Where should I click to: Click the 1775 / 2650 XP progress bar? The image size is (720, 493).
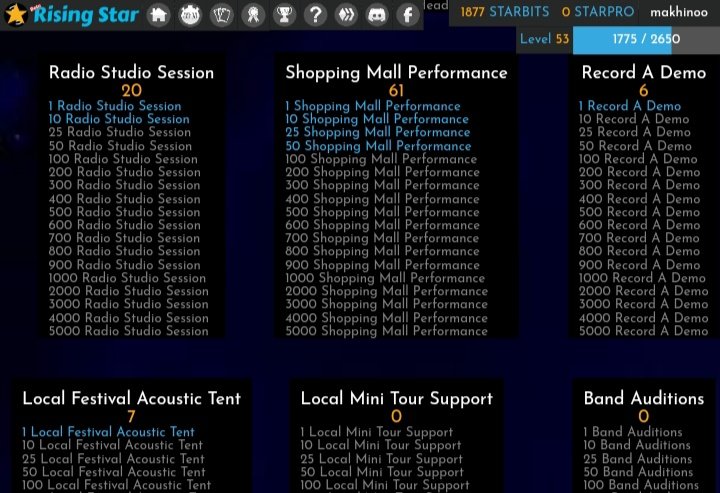[646, 39]
